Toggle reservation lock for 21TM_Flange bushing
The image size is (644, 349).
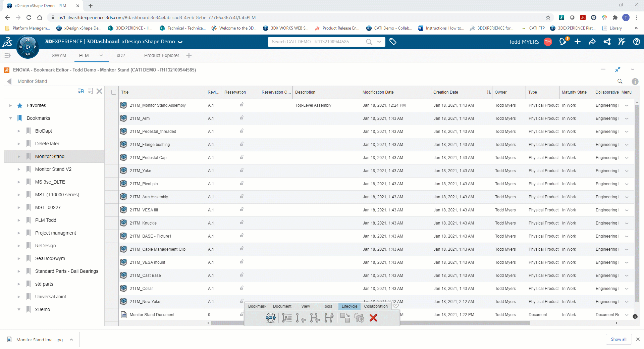point(241,144)
